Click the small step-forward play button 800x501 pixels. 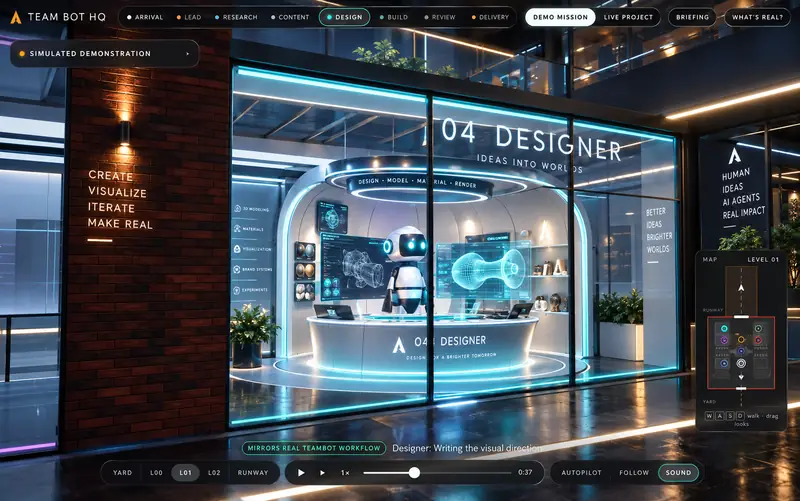[322, 473]
